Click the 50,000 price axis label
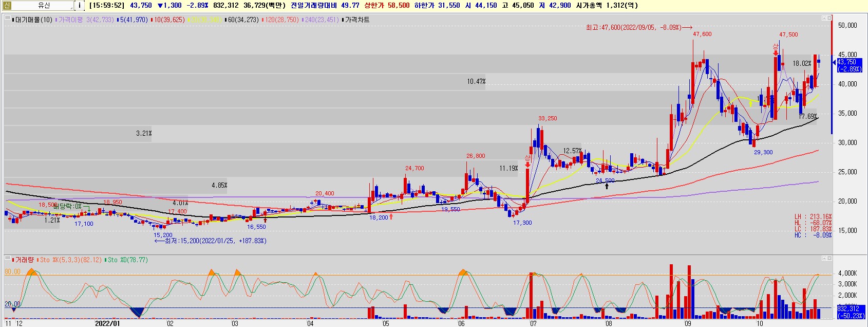 tap(847, 25)
